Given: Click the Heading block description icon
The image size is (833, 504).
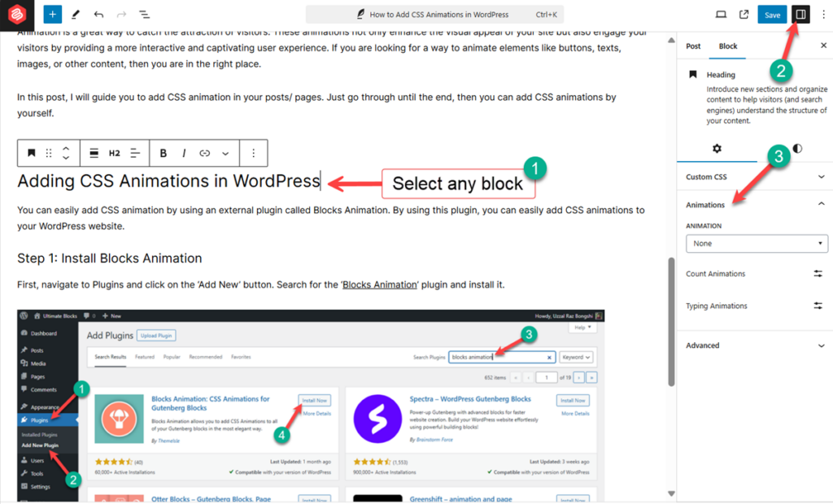Looking at the screenshot, I should click(693, 74).
